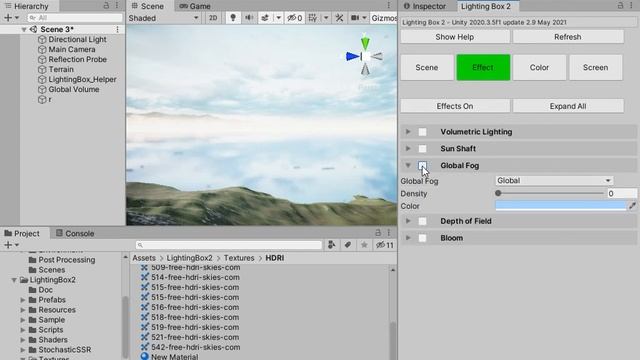Open the Scene settings button
This screenshot has height=360, width=640.
[x=427, y=67]
